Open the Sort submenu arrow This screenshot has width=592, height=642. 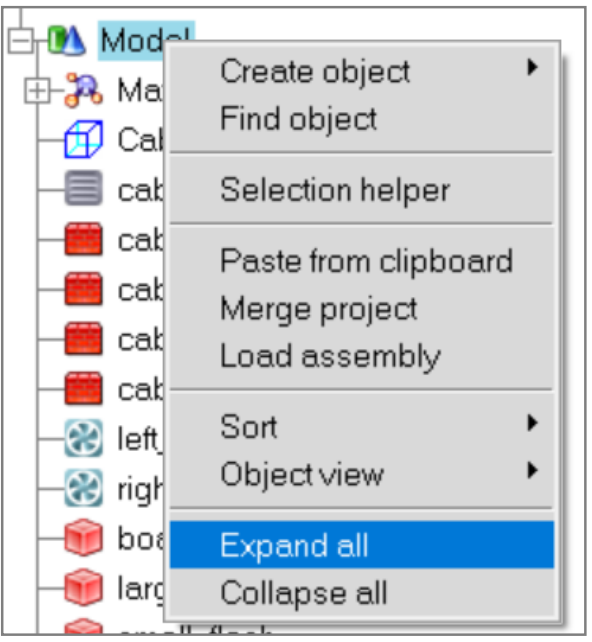532,423
